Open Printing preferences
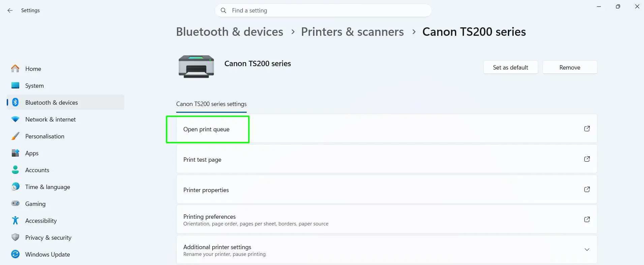Image resolution: width=644 pixels, height=265 pixels. tap(387, 219)
